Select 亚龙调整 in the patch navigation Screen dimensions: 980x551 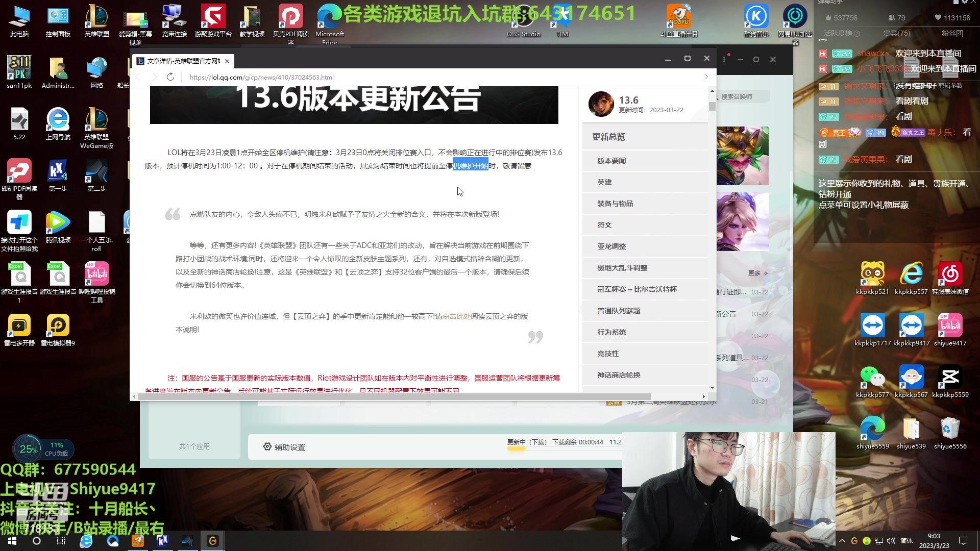tap(613, 246)
